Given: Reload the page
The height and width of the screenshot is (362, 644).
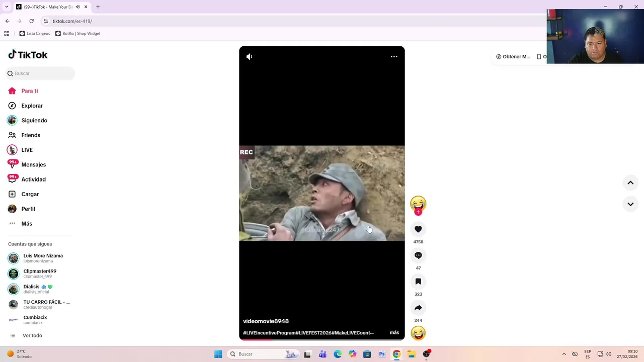Looking at the screenshot, I should 31,21.
